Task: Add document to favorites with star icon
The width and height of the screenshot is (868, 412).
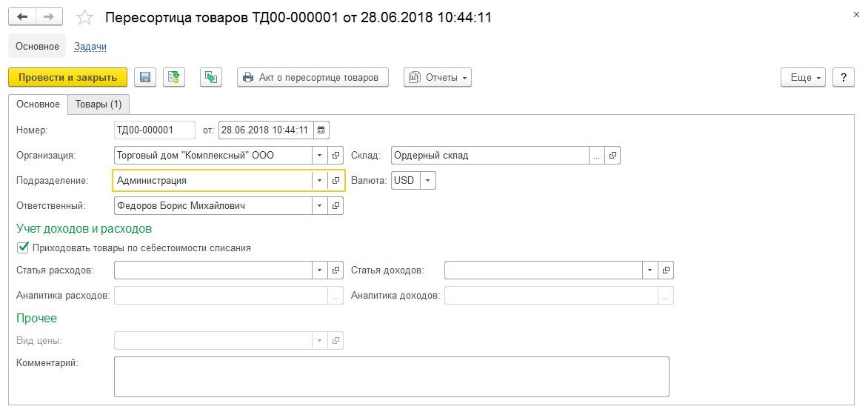Action: (x=84, y=18)
